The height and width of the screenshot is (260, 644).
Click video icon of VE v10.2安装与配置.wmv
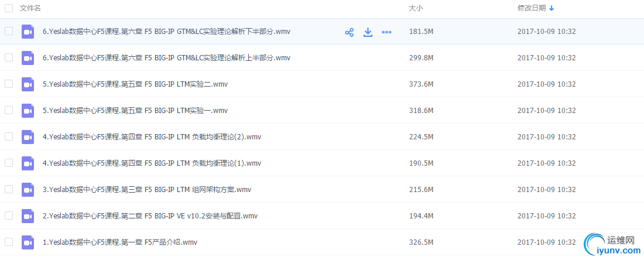pos(28,215)
